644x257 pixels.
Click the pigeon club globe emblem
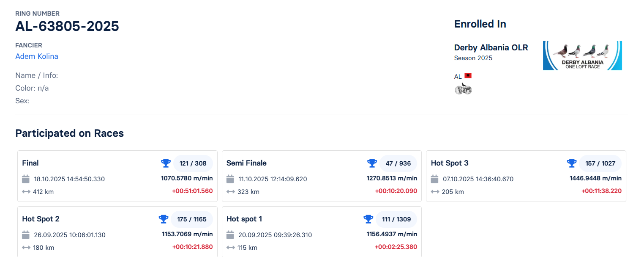point(463,88)
